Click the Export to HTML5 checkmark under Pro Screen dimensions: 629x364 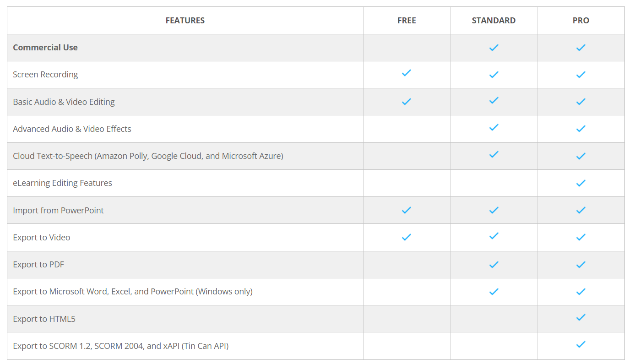coord(580,317)
